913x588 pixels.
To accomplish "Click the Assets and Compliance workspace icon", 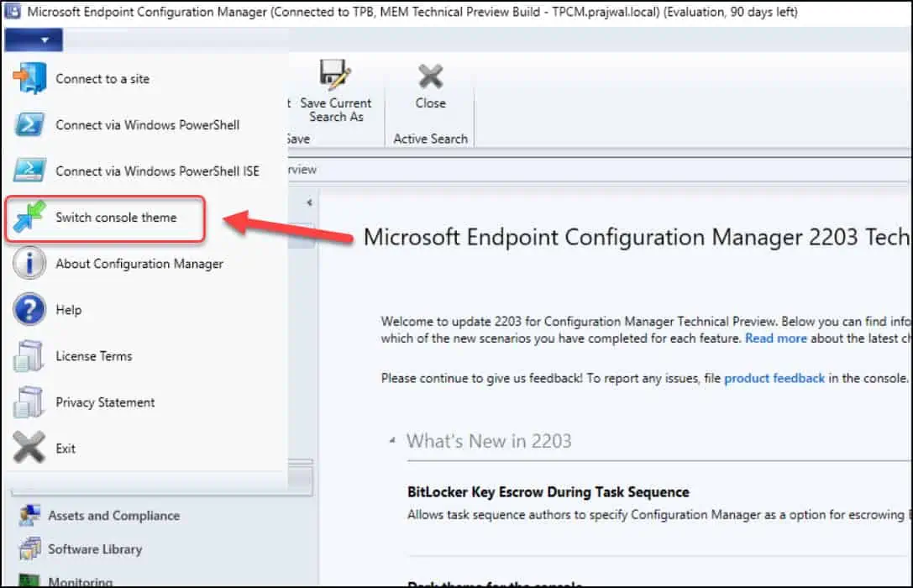I will pyautogui.click(x=29, y=515).
